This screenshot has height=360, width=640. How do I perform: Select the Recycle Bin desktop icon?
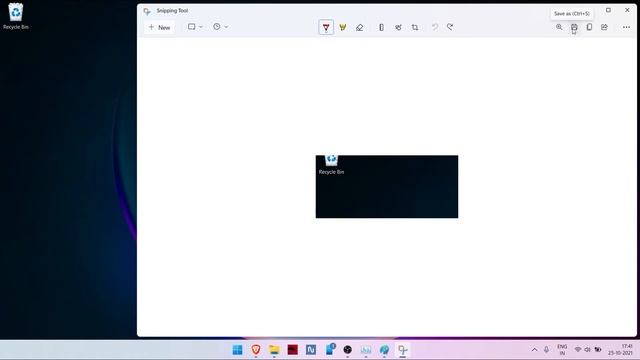[16, 16]
